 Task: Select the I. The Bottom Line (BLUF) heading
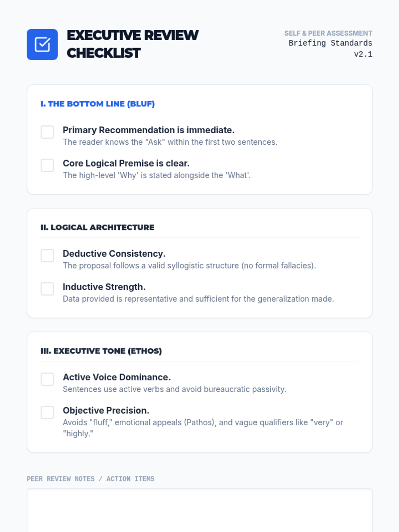(97, 104)
